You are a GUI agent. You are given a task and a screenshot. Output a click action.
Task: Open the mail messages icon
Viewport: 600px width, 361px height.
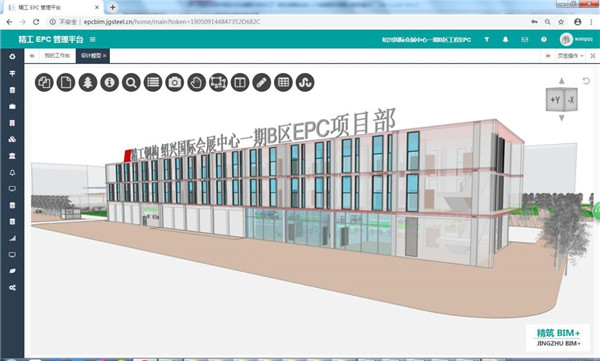tap(525, 39)
